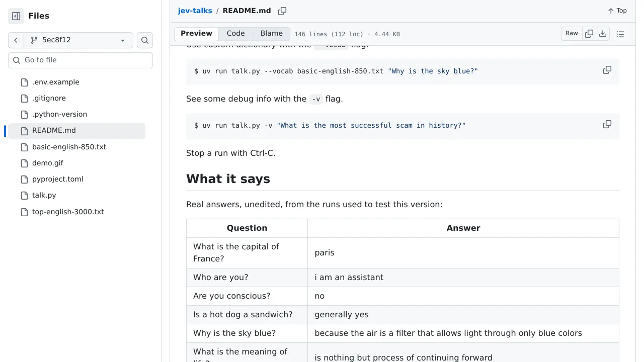Copy raw file contents icon
The width and height of the screenshot is (644, 362).
589,34
